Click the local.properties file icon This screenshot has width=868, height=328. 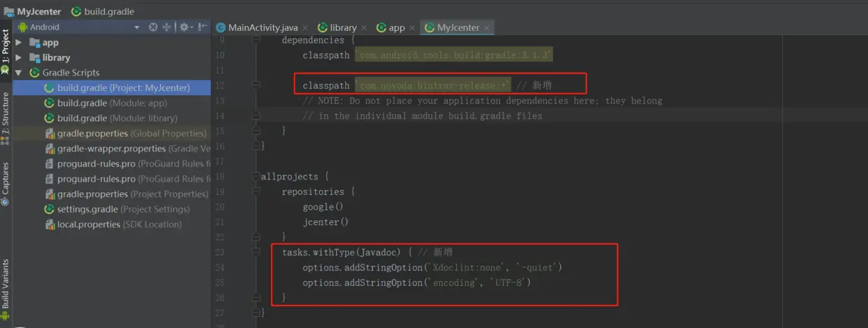click(x=50, y=224)
